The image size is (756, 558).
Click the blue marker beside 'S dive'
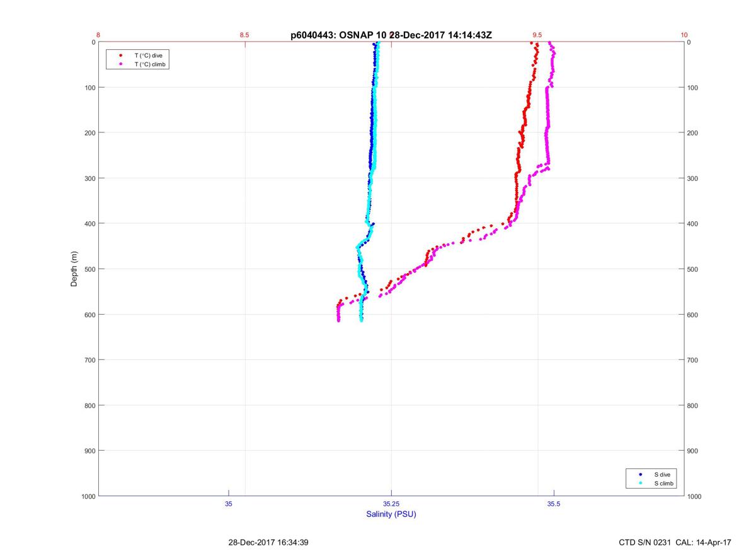point(640,474)
